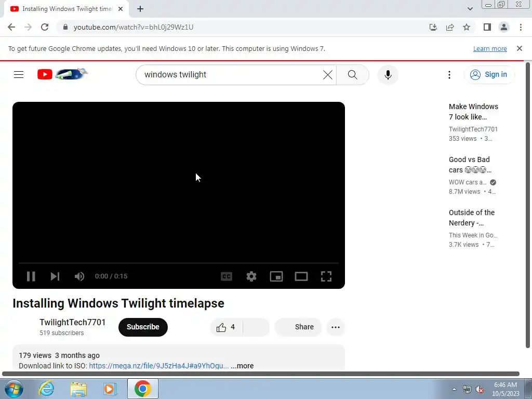Screen dimensions: 532x399
Task: Install app icon in address bar
Action: [x=433, y=27]
